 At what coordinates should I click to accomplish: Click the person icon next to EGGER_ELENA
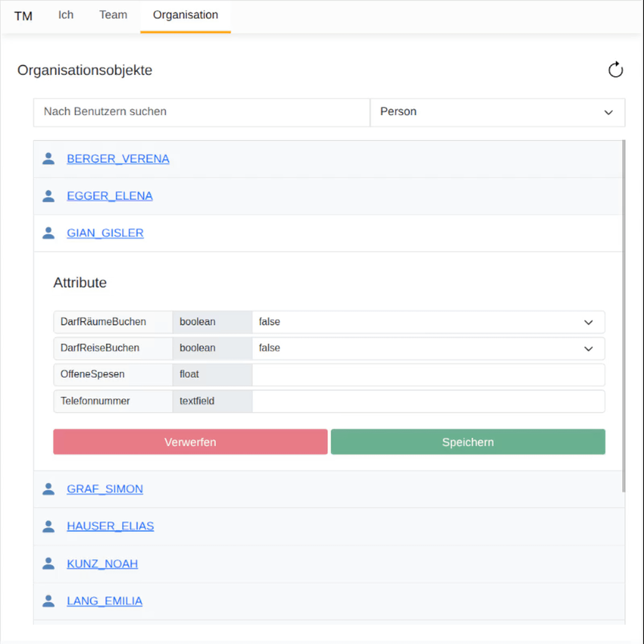[x=48, y=196]
